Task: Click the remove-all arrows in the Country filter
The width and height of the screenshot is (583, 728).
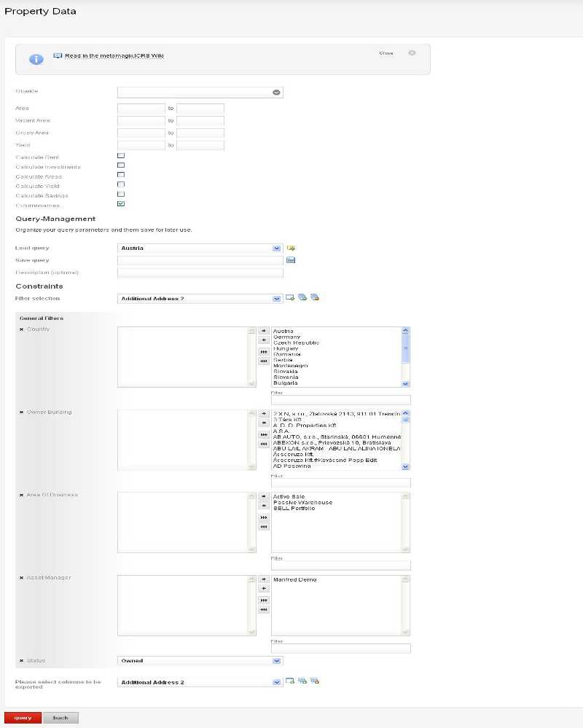Action: pos(264,361)
